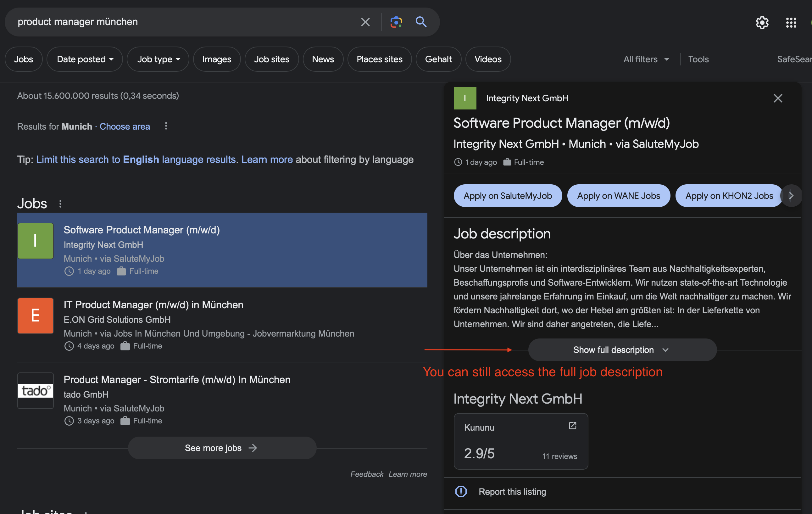
Task: Open the Google apps grid
Action: point(791,23)
